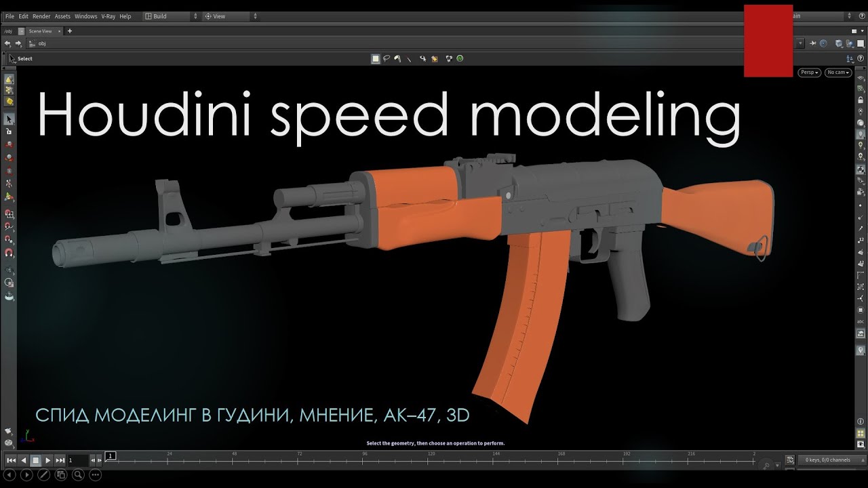Open the File menu
868x488 pixels.
pos(9,16)
